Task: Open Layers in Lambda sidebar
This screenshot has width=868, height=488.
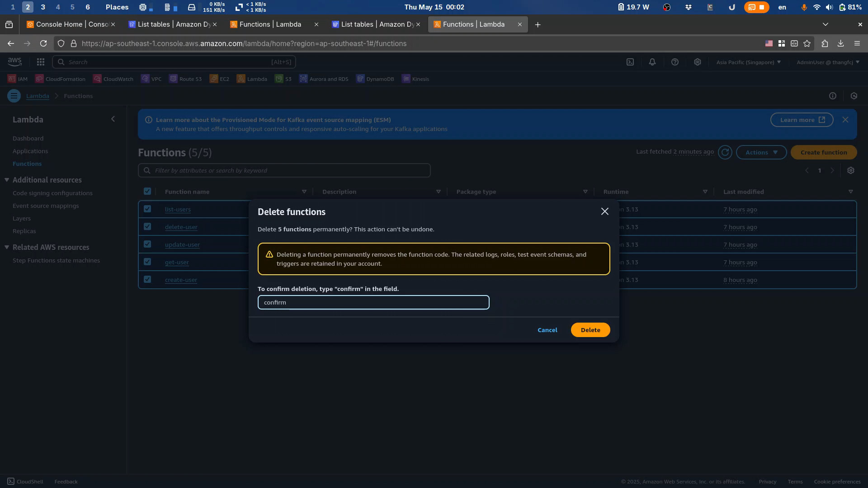Action: coord(22,218)
